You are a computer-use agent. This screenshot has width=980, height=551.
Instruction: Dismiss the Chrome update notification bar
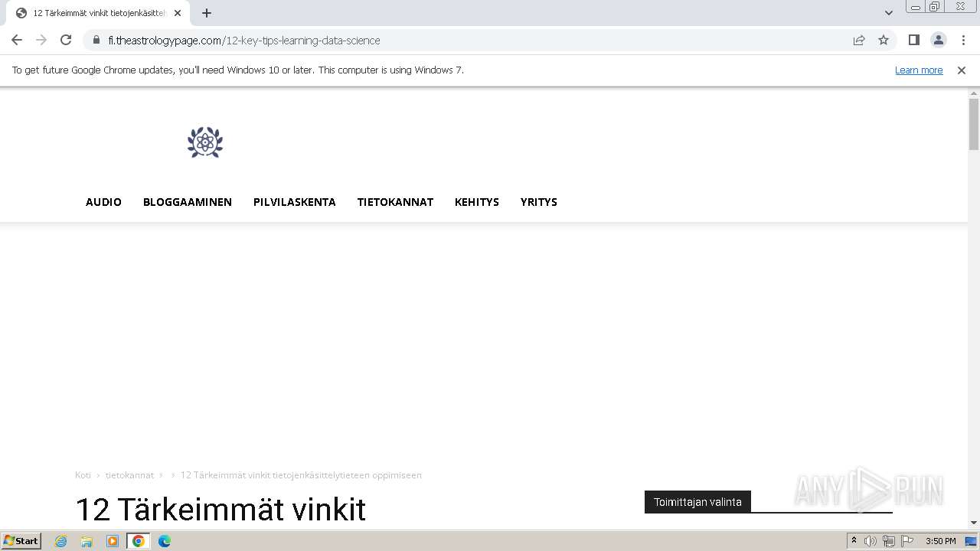(962, 70)
